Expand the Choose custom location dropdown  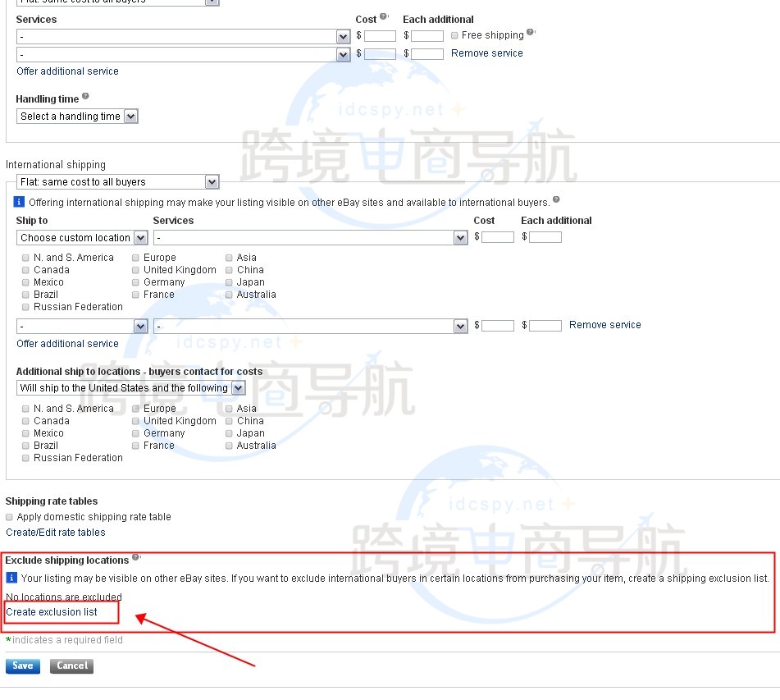point(81,238)
